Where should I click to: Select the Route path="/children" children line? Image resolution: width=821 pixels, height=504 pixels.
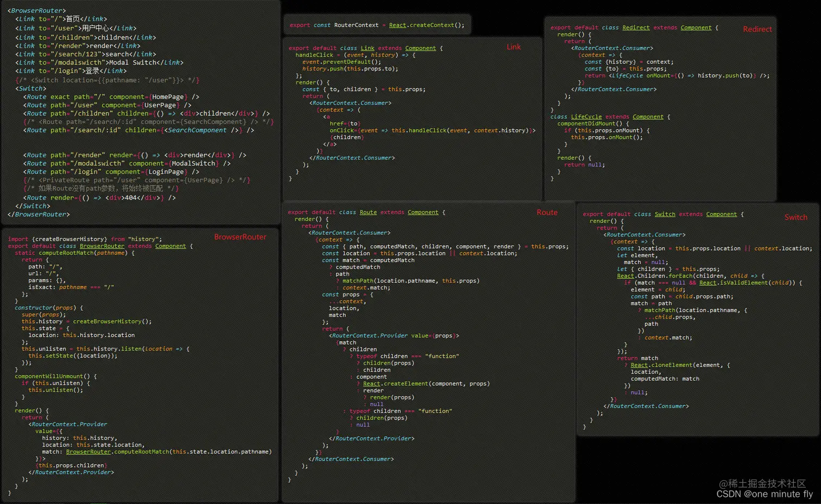click(x=147, y=114)
